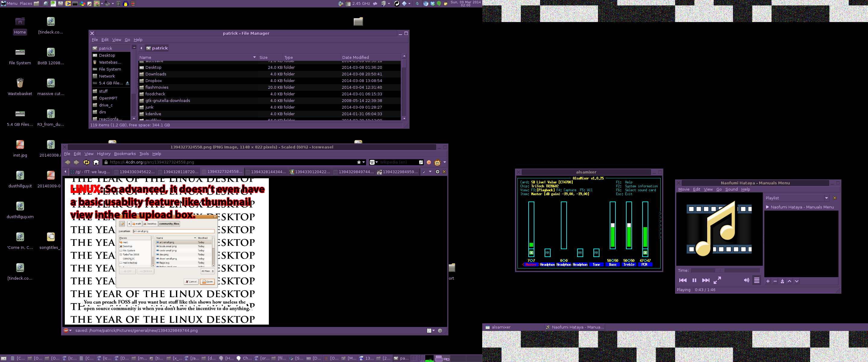Image resolution: width=868 pixels, height=362 pixels.
Task: Open the Menu button on the top panel
Action: coord(9,3)
